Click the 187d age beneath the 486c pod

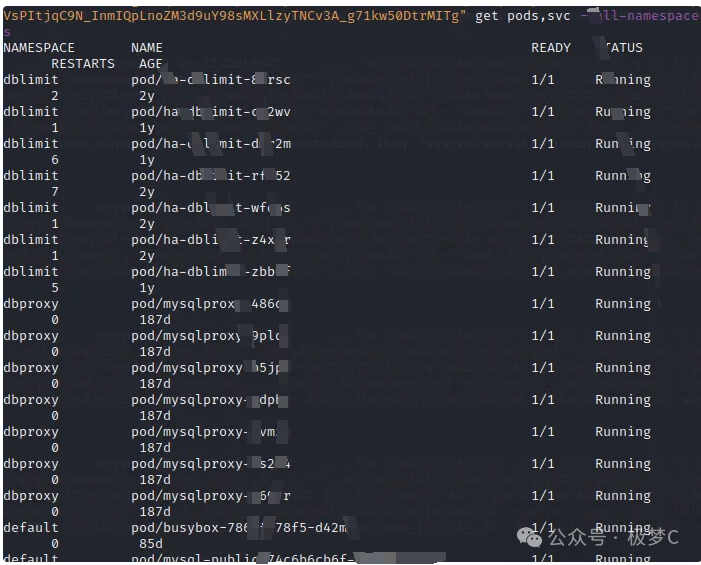point(155,320)
